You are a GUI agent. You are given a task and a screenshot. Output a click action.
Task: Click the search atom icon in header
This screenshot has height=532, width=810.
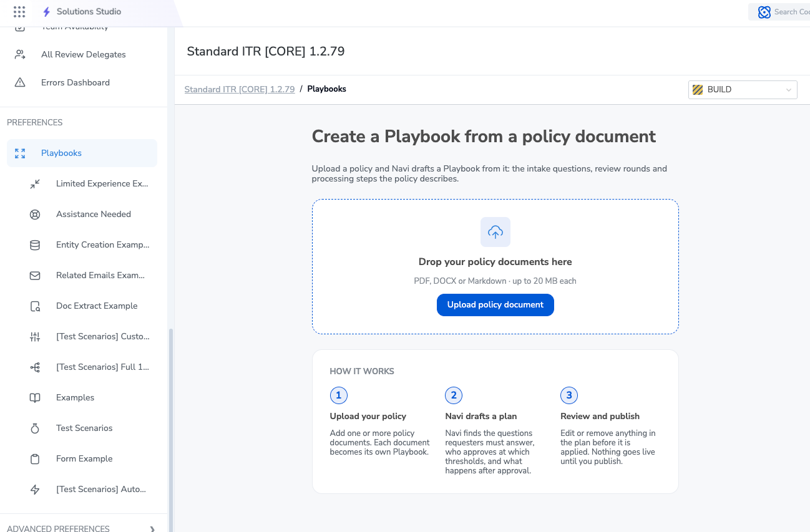pyautogui.click(x=764, y=12)
